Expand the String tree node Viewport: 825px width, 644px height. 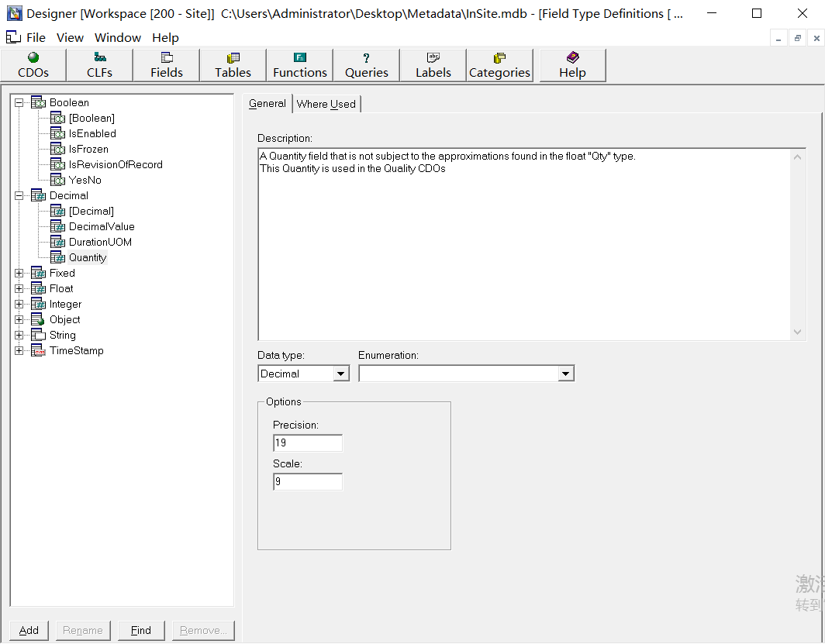19,335
